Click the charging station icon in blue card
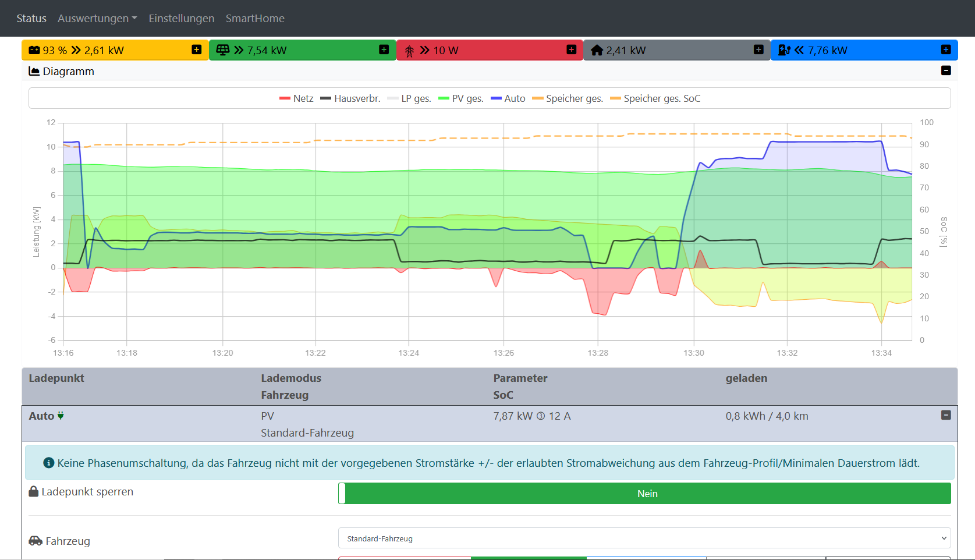Screen dimensions: 975x560 click(x=783, y=51)
